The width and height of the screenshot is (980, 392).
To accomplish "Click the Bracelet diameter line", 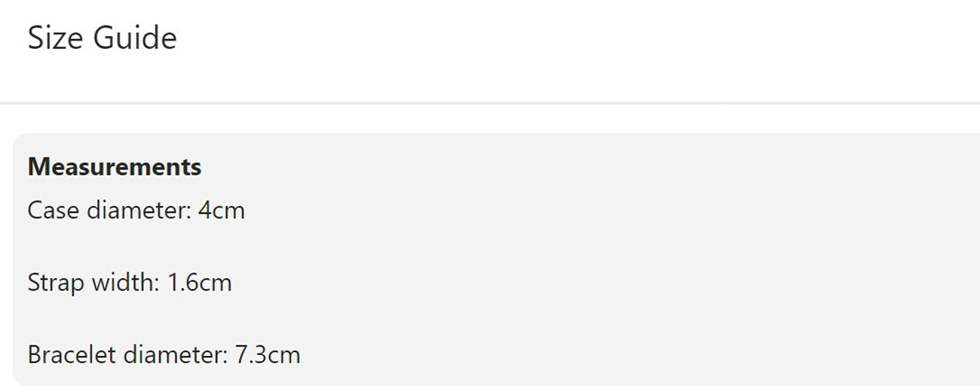I will click(164, 354).
